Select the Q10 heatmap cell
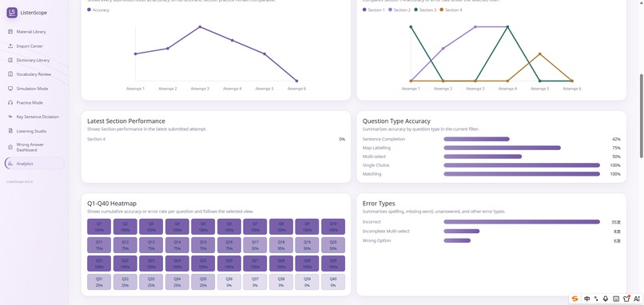The height and width of the screenshot is (305, 644). (x=333, y=227)
